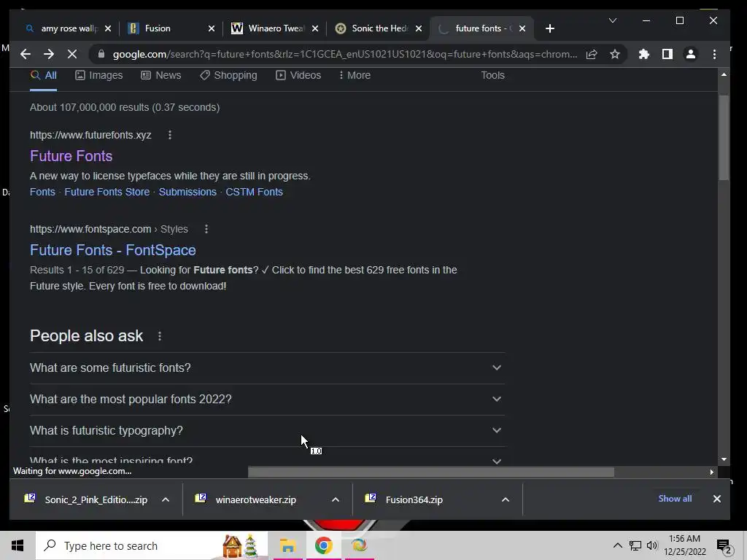This screenshot has width=747, height=560.
Task: Go forward to the next page
Action: pyautogui.click(x=49, y=54)
